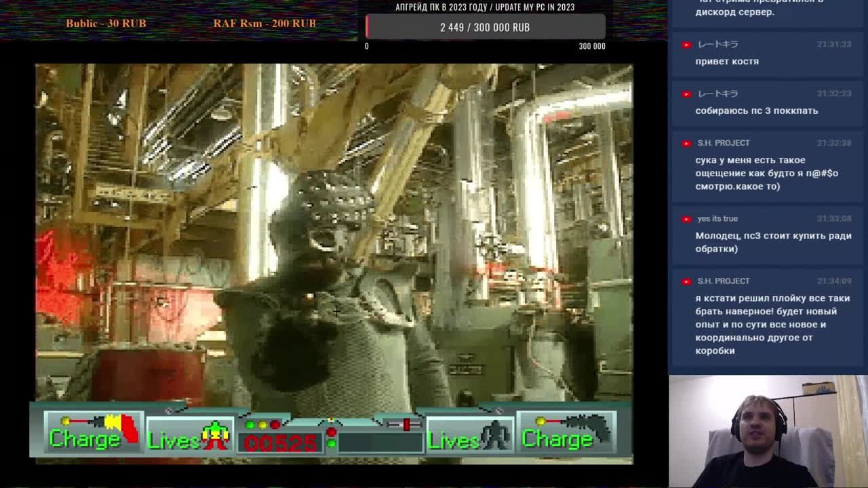Open the 'yes its true' username in chat
This screenshot has width=868, height=488.
(717, 219)
